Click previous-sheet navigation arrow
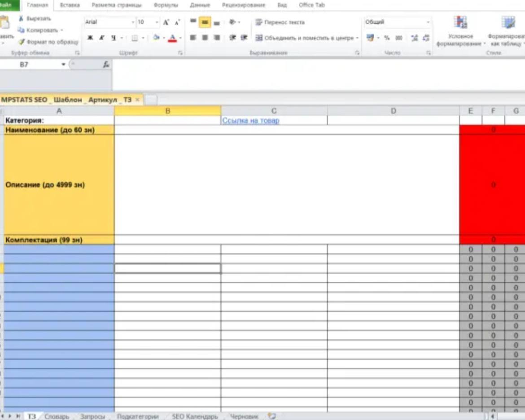Viewport: 525px width, 420px height. [3, 416]
